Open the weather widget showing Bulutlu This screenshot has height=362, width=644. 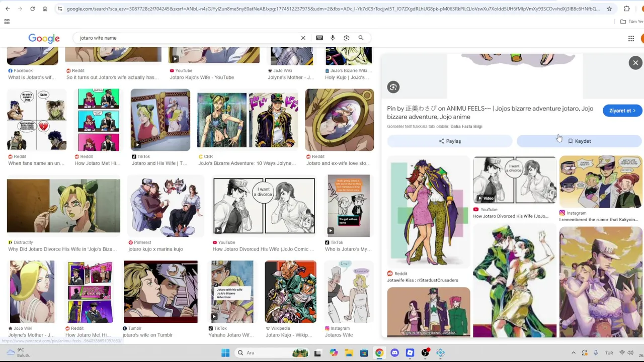pyautogui.click(x=18, y=353)
